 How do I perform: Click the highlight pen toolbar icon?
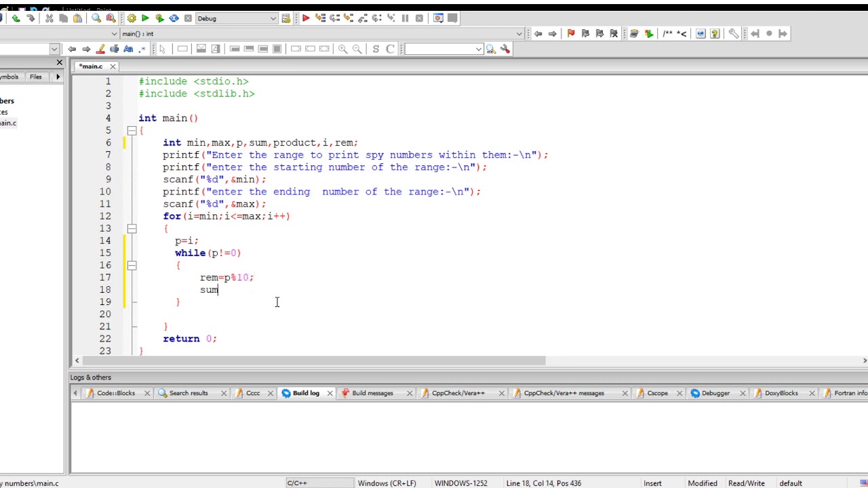(x=100, y=49)
